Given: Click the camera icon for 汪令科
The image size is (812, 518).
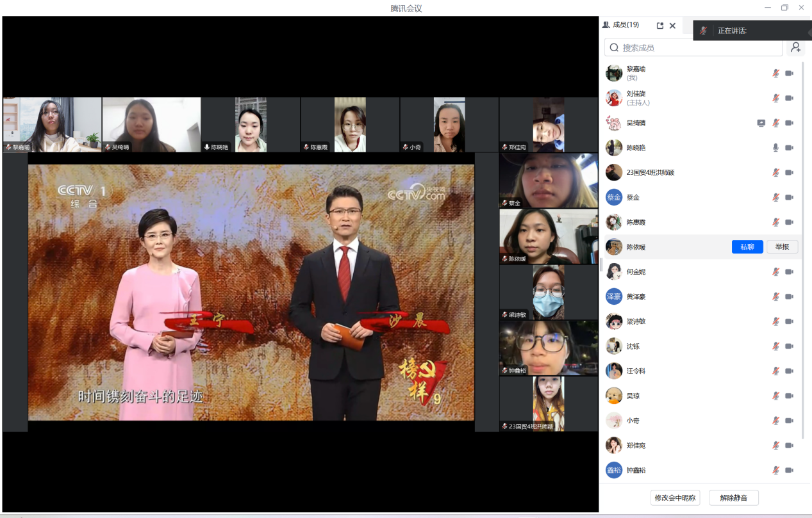Looking at the screenshot, I should click(789, 371).
